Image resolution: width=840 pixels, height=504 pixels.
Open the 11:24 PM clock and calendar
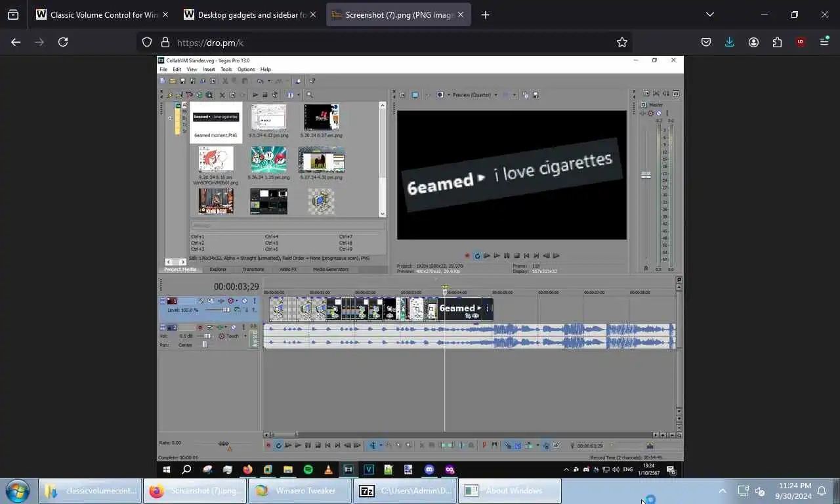[x=794, y=491]
